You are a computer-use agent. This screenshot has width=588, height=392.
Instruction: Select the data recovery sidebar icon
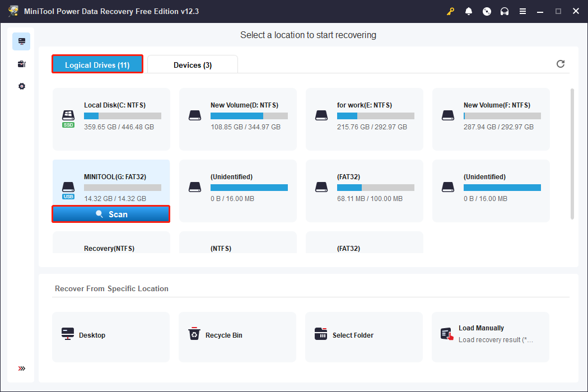[x=21, y=41]
